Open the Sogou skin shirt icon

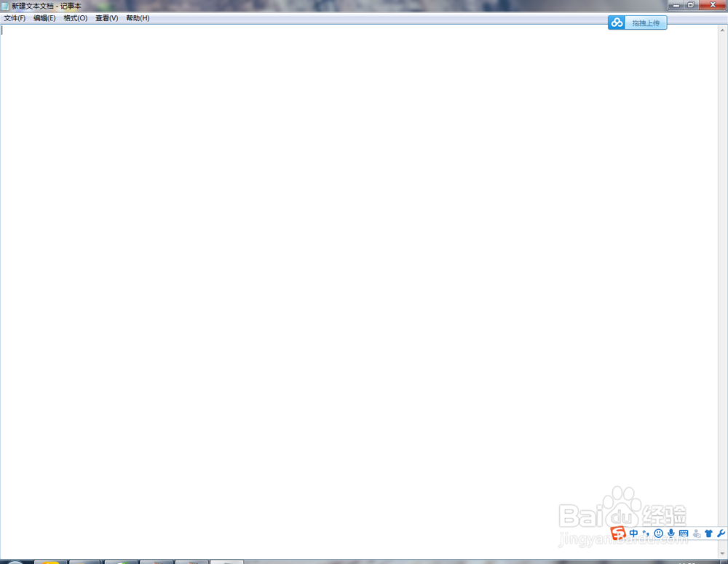tap(708, 533)
